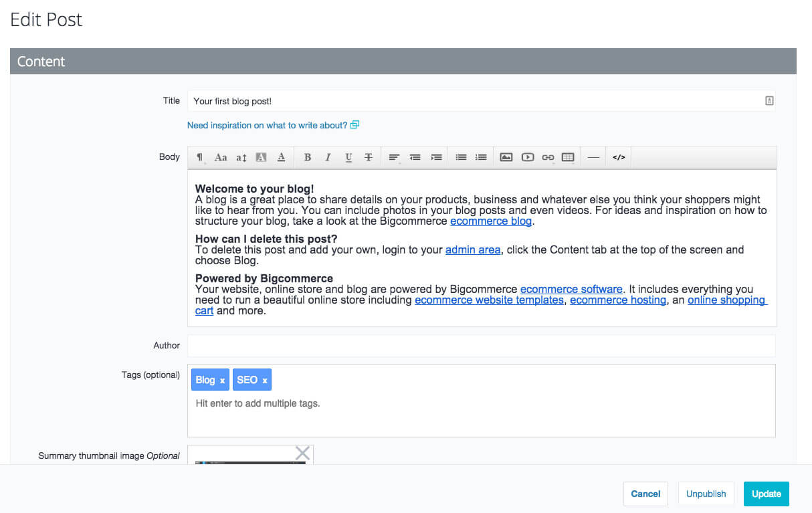Open the 'ecommerce blog' link
The height and width of the screenshot is (513, 812).
pyautogui.click(x=491, y=221)
